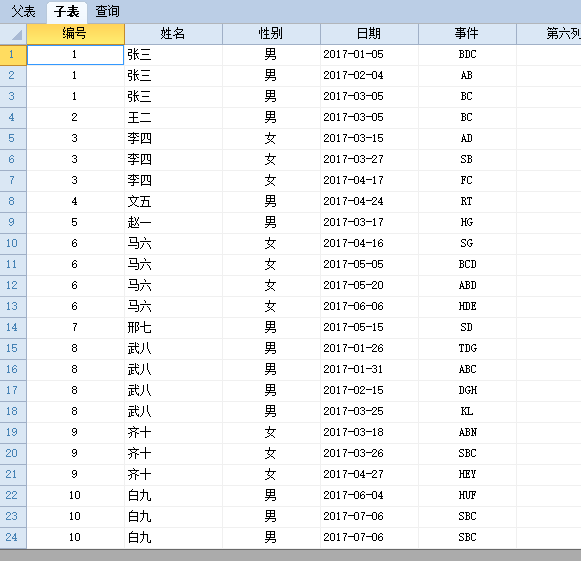Select the 子表 tab
Screen dimensions: 581x561
click(x=67, y=12)
